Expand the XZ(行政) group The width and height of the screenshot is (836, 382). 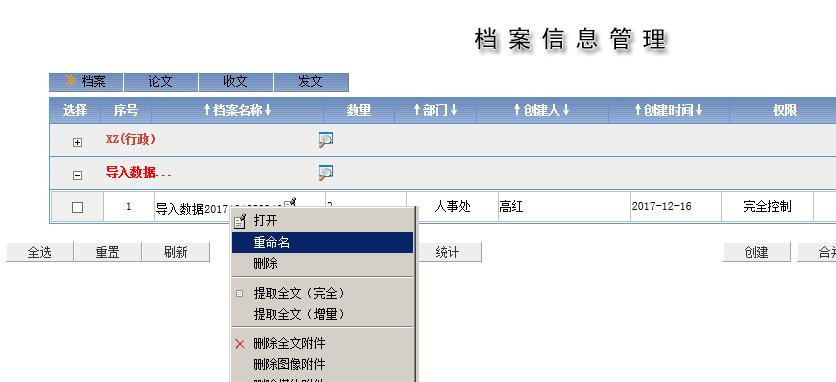[x=77, y=142]
